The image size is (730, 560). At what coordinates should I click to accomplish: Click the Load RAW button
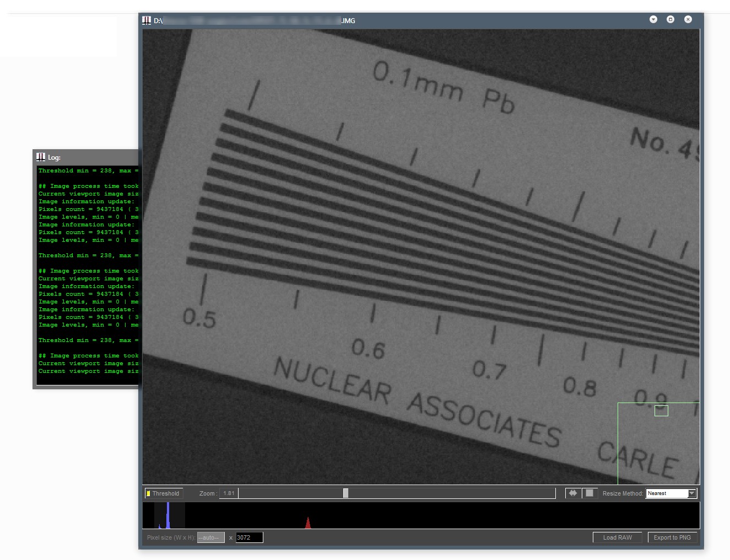617,537
